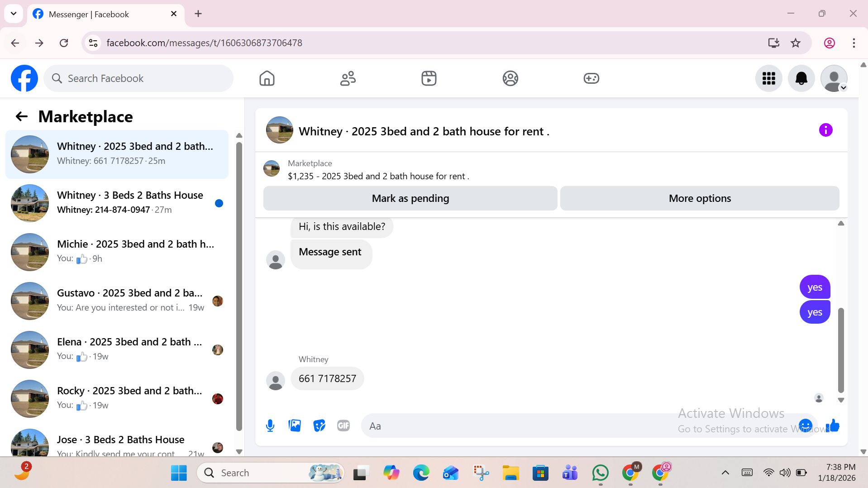Choose a GIF with the GIF icon
The image size is (868, 488).
point(343,426)
